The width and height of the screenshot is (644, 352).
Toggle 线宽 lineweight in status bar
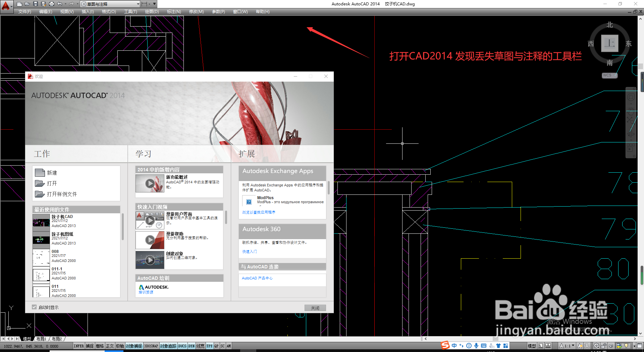[200, 346]
